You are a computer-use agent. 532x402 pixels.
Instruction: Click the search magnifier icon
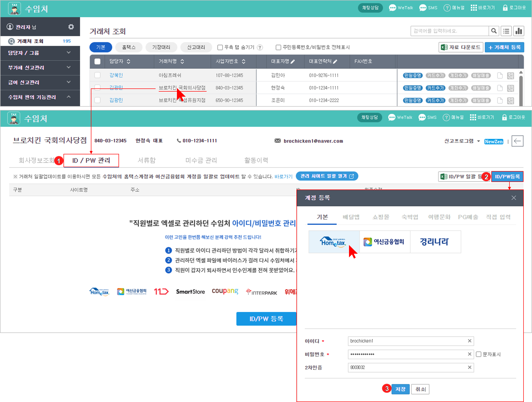[x=494, y=31]
